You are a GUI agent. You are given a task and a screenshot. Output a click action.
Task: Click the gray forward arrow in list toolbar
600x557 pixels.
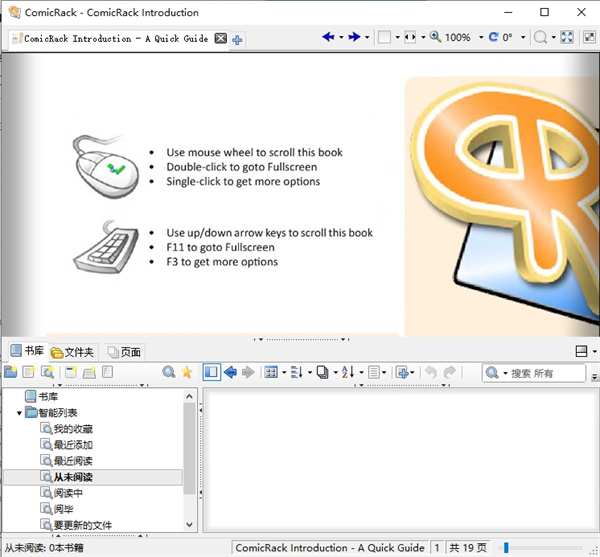pyautogui.click(x=248, y=372)
